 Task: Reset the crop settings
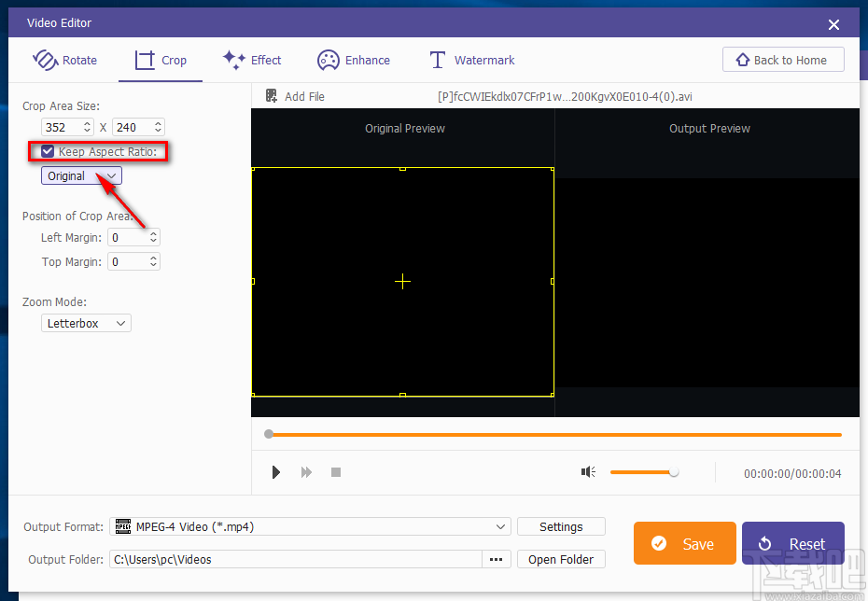[x=793, y=543]
